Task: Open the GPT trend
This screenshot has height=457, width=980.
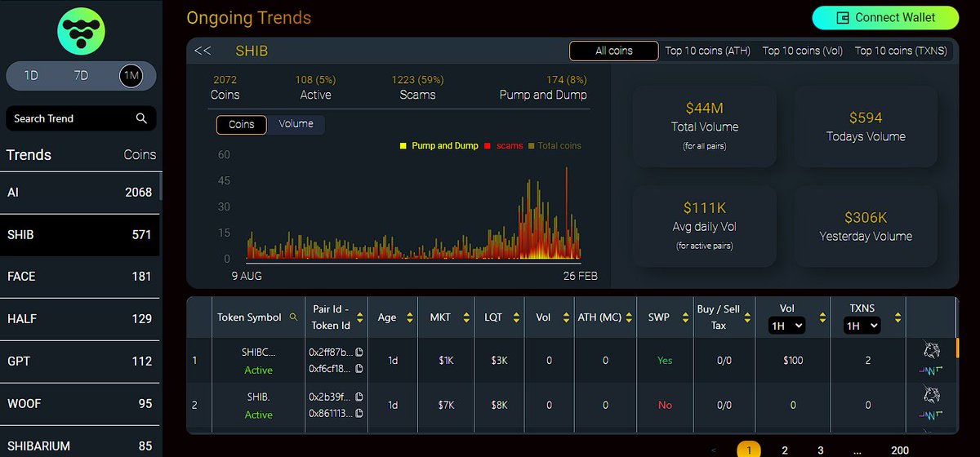Action: click(79, 362)
